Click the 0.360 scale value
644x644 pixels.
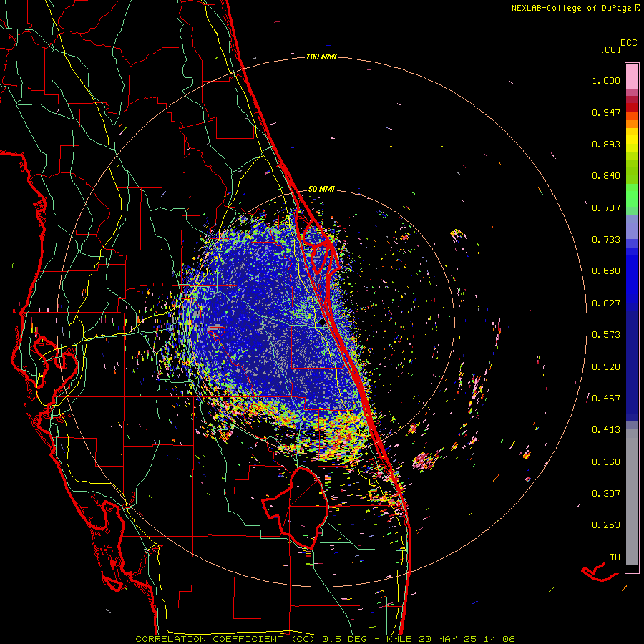pyautogui.click(x=606, y=462)
